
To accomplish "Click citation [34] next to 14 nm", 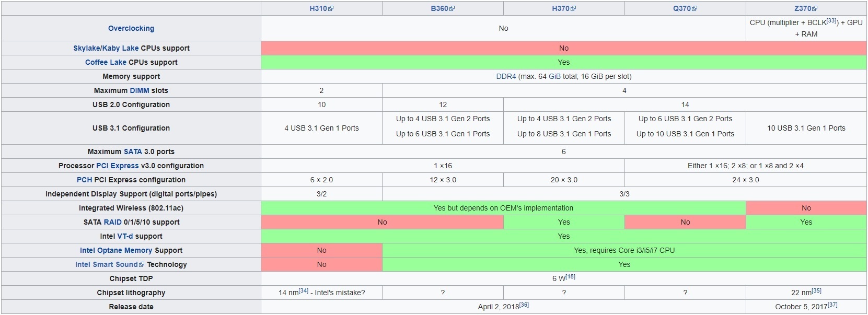I will pyautogui.click(x=304, y=290).
